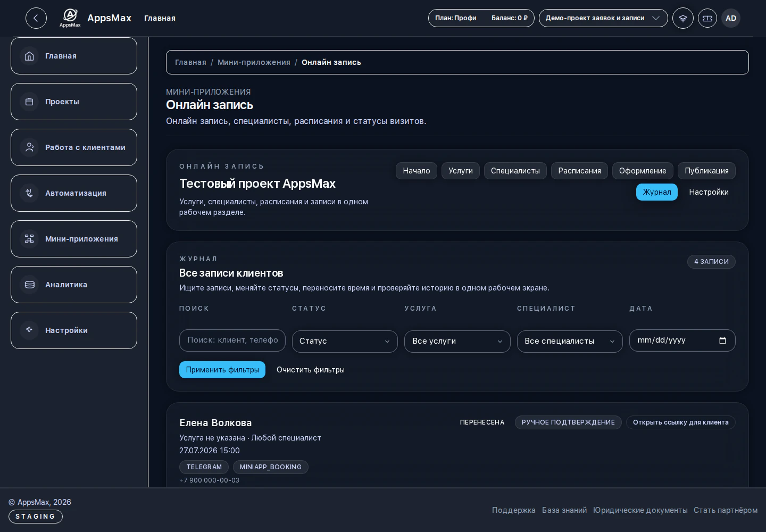Click Главная breadcrumb link
Screen dimensions: 766x532
(x=190, y=62)
